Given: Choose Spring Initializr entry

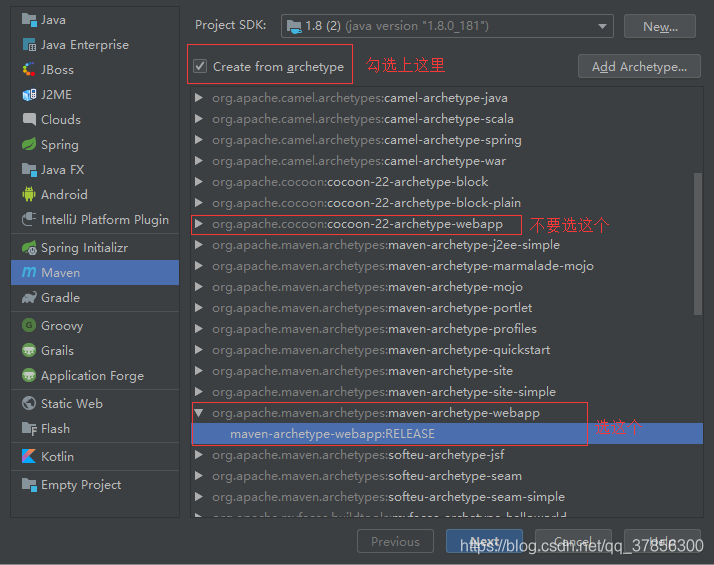Looking at the screenshot, I should [95, 248].
